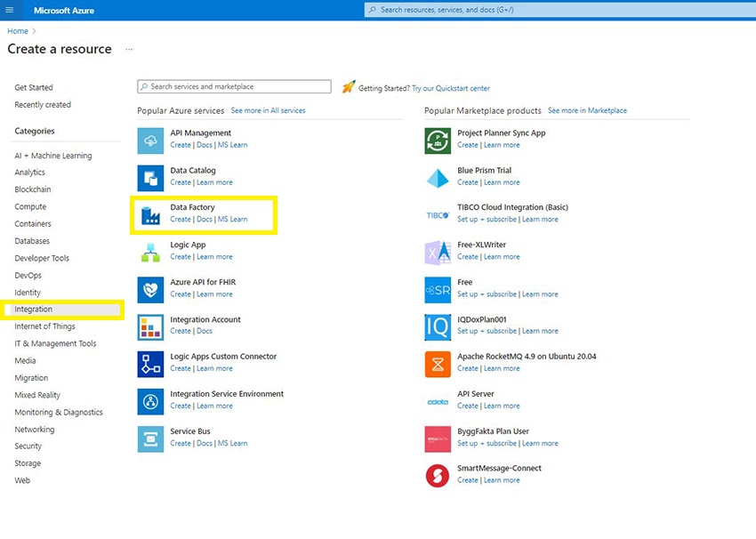The image size is (756, 539).
Task: Click the IQDoxPlan001 IQ icon
Action: (x=438, y=327)
